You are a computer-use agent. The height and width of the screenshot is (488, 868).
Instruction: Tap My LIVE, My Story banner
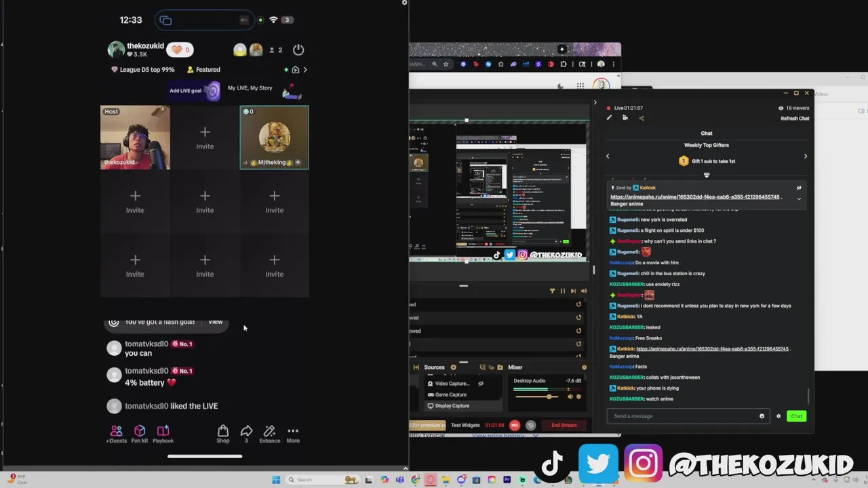pos(264,89)
